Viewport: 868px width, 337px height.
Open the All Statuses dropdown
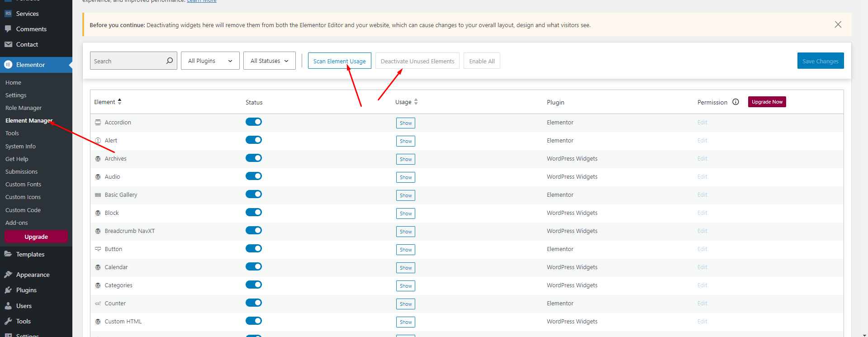coord(270,61)
